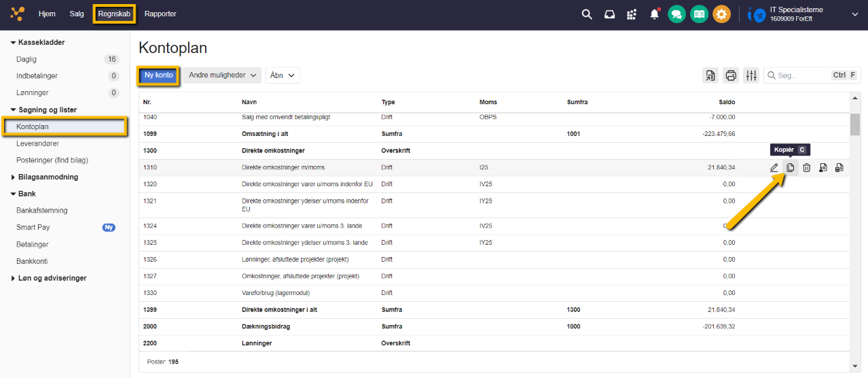Viewport: 868px width, 378px height.
Task: Open the notifications bell
Action: click(654, 14)
